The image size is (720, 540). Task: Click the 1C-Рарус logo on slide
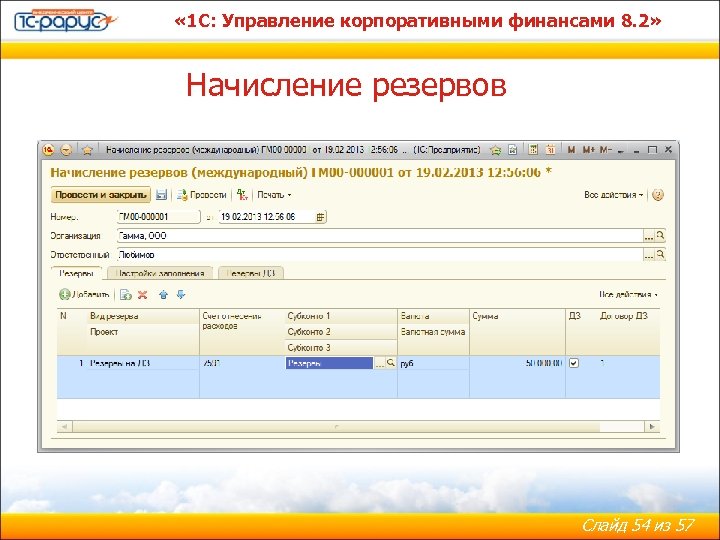pos(66,20)
